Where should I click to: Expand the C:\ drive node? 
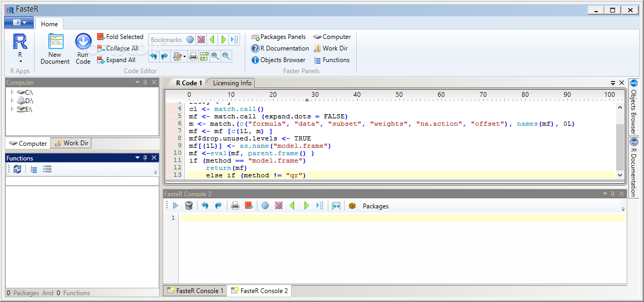click(12, 92)
